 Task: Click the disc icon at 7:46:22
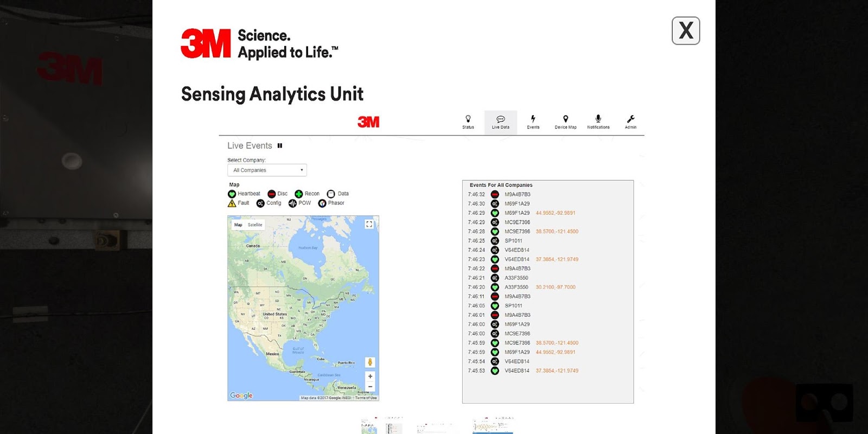(x=495, y=269)
